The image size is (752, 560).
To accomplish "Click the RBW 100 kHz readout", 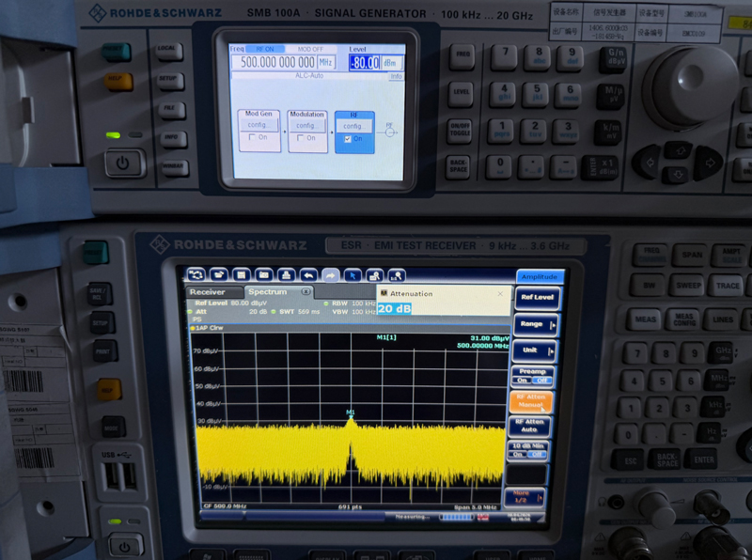I will click(354, 303).
